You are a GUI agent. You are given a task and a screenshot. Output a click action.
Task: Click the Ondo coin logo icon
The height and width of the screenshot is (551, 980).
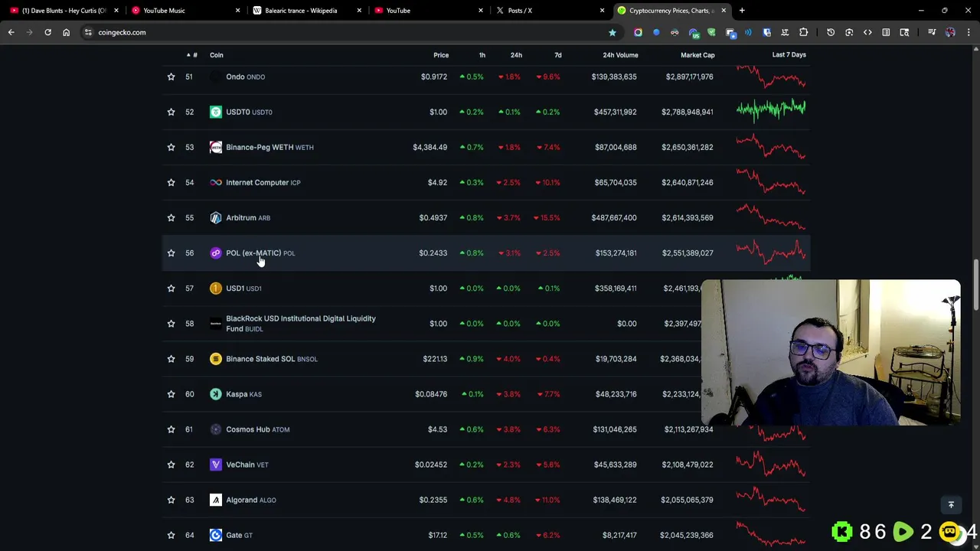tap(216, 77)
